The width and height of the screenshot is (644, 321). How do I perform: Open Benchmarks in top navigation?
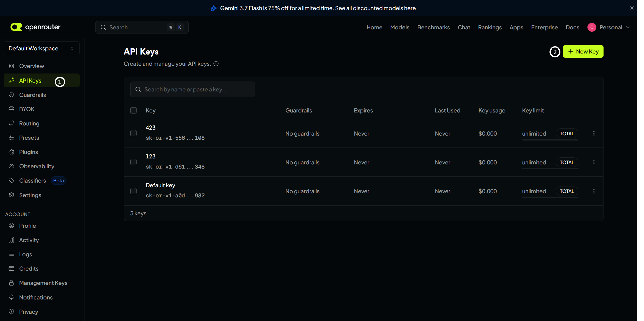pos(433,27)
